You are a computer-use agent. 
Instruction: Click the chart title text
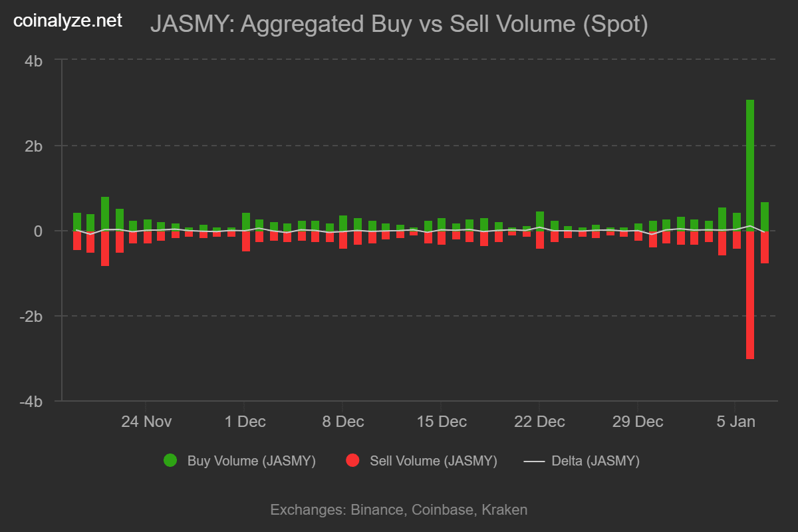[399, 24]
